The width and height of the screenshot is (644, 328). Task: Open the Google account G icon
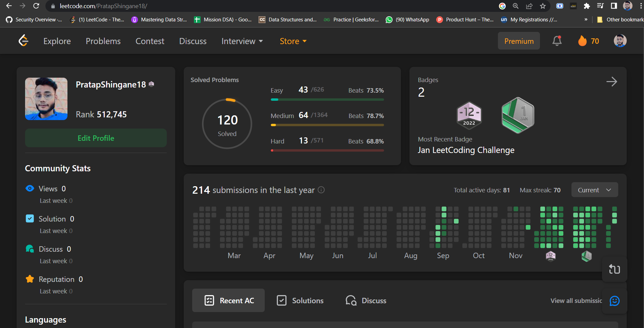pyautogui.click(x=502, y=6)
